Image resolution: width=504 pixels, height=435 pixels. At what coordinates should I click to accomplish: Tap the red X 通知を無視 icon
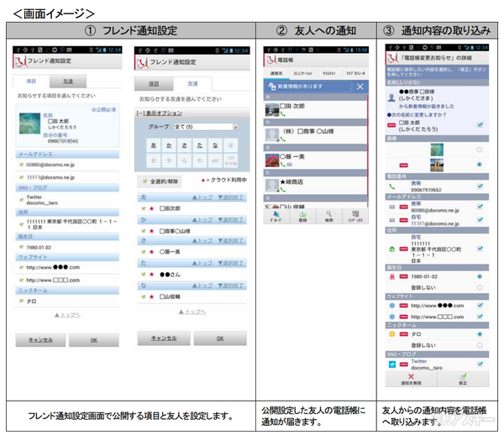(x=411, y=376)
